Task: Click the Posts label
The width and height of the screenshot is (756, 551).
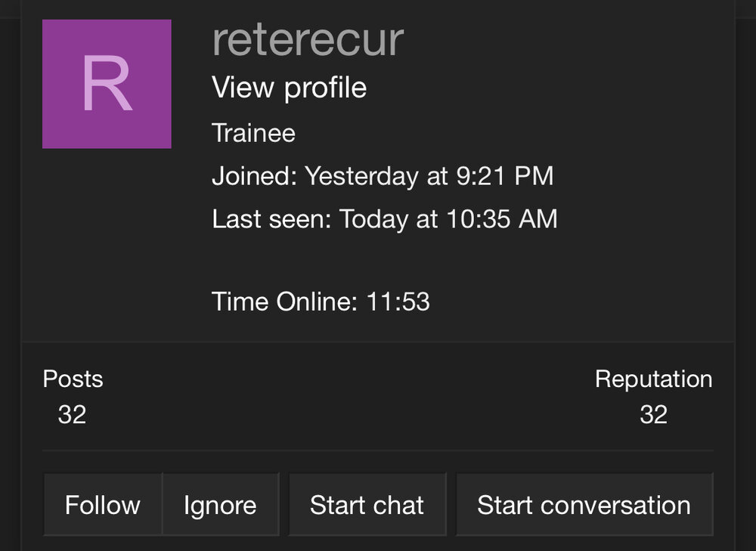Action: (73, 379)
